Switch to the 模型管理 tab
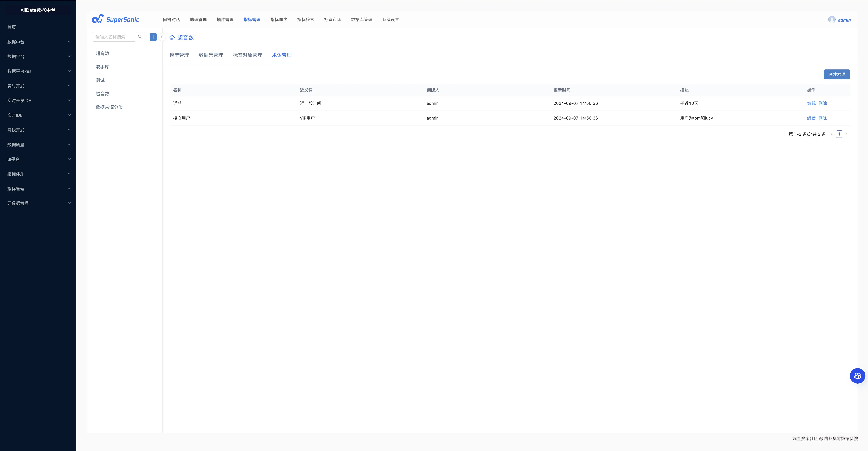 click(179, 55)
